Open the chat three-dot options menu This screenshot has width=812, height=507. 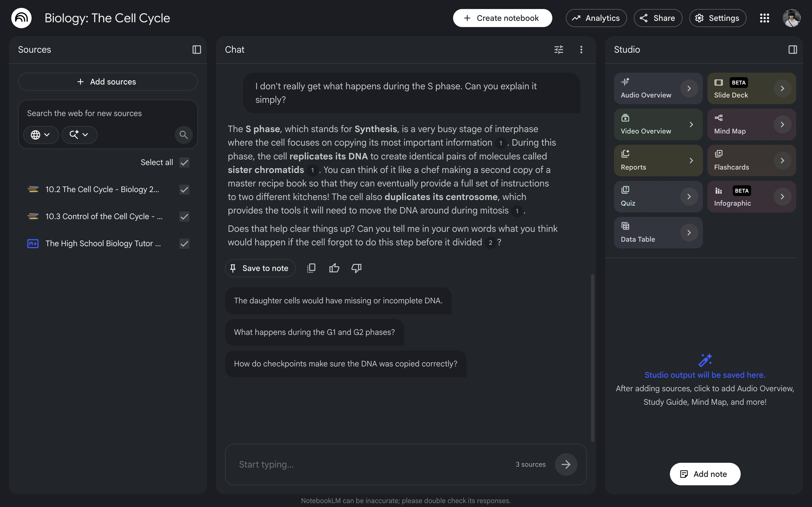click(x=581, y=50)
